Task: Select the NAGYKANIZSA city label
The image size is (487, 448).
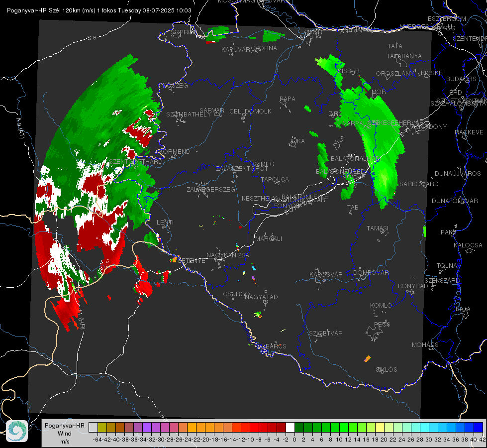Action: [x=228, y=255]
